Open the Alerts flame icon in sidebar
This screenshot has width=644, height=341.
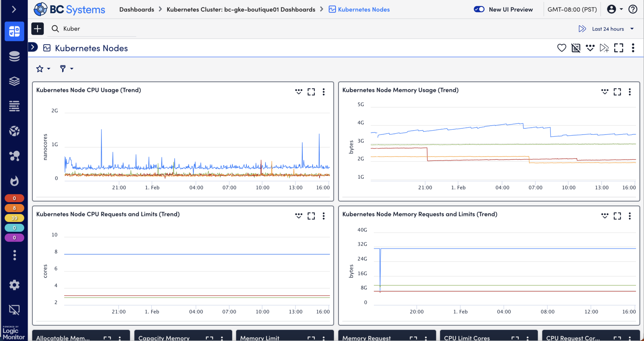14,181
